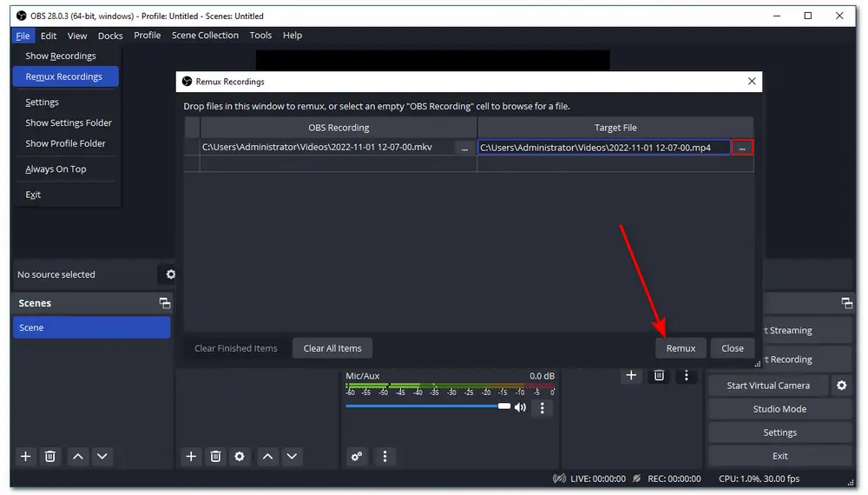Open source properties gear in Sources toolbar
The height and width of the screenshot is (495, 868).
coord(240,456)
